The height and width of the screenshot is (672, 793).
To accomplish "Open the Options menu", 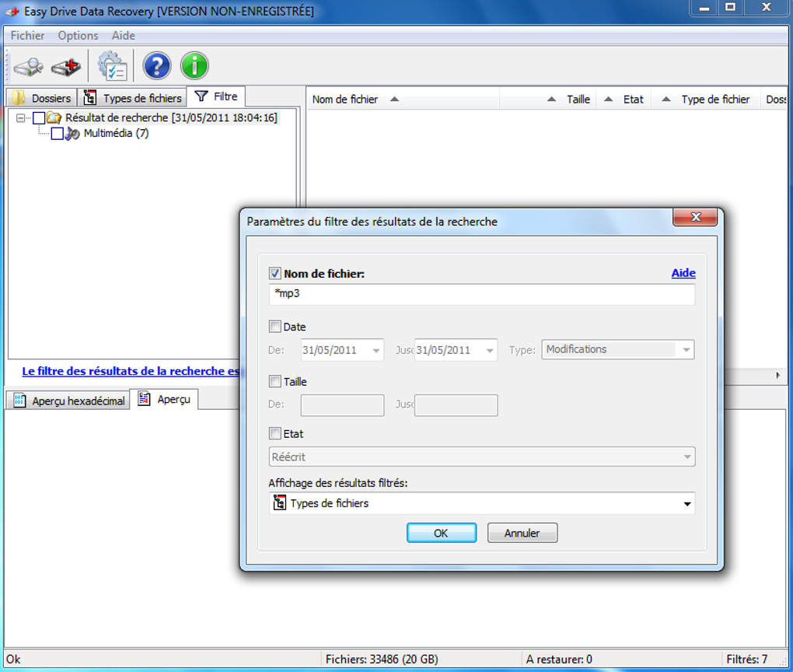I will (78, 36).
